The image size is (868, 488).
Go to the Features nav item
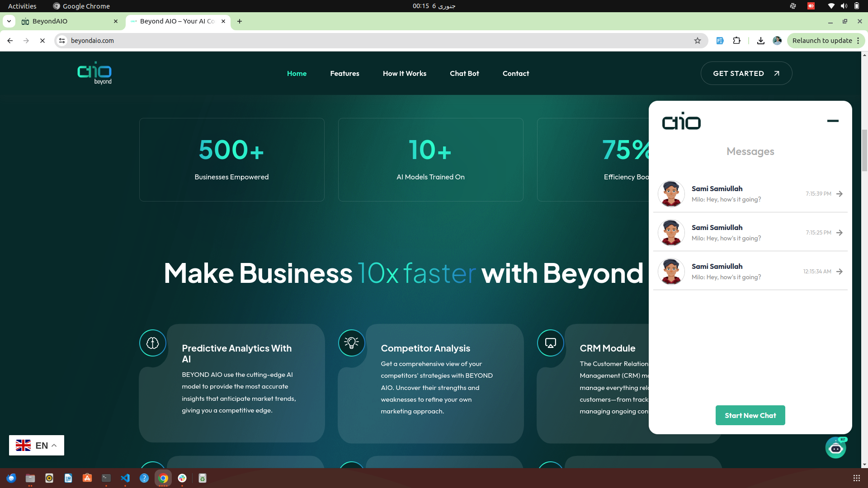coord(344,73)
